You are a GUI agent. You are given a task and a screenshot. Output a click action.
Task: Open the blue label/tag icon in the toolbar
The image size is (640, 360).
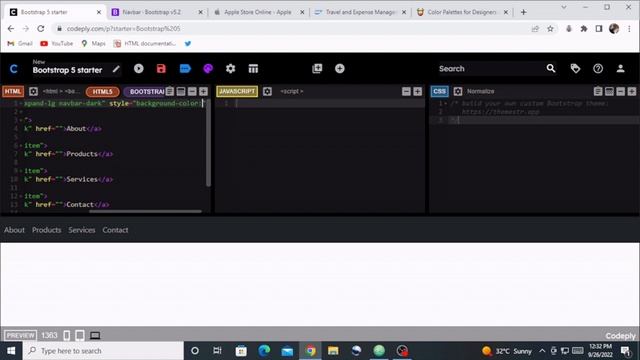[185, 69]
